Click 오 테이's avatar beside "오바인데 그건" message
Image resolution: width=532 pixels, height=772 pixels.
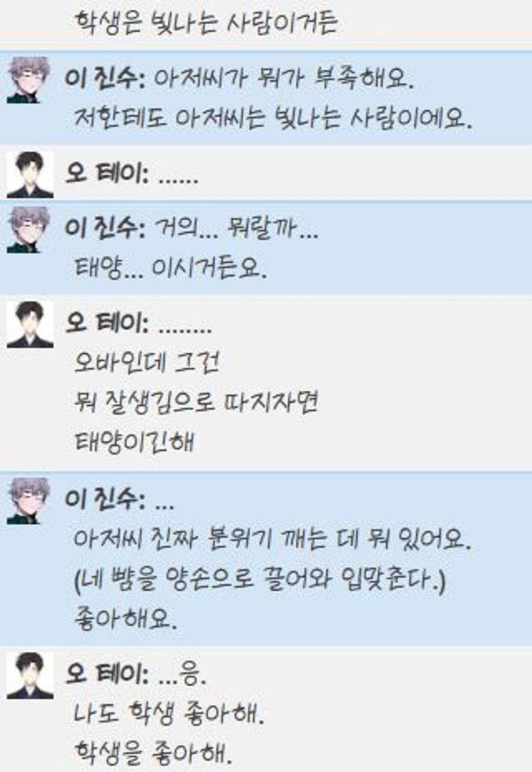[29, 324]
